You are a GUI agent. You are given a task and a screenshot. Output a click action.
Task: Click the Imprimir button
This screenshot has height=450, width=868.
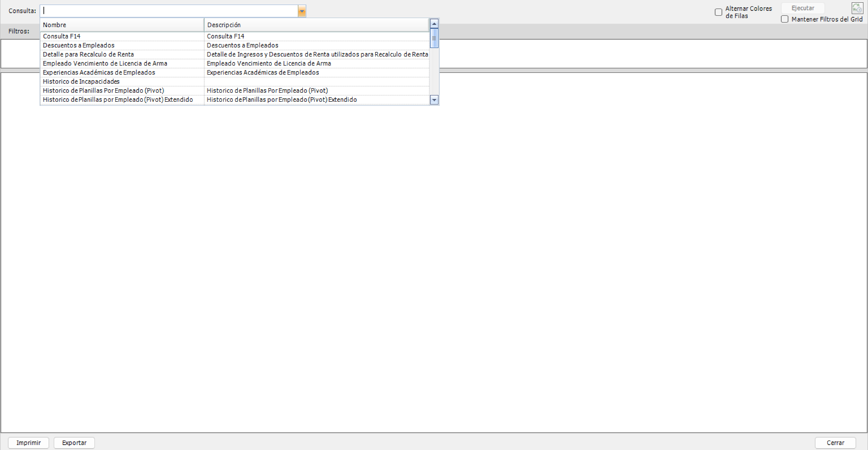click(x=28, y=443)
